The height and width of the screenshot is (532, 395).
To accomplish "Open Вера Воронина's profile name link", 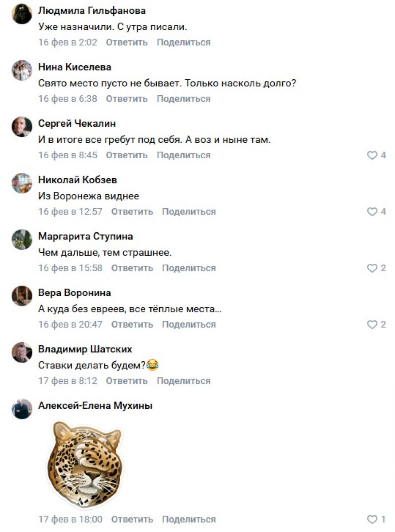I will click(75, 293).
